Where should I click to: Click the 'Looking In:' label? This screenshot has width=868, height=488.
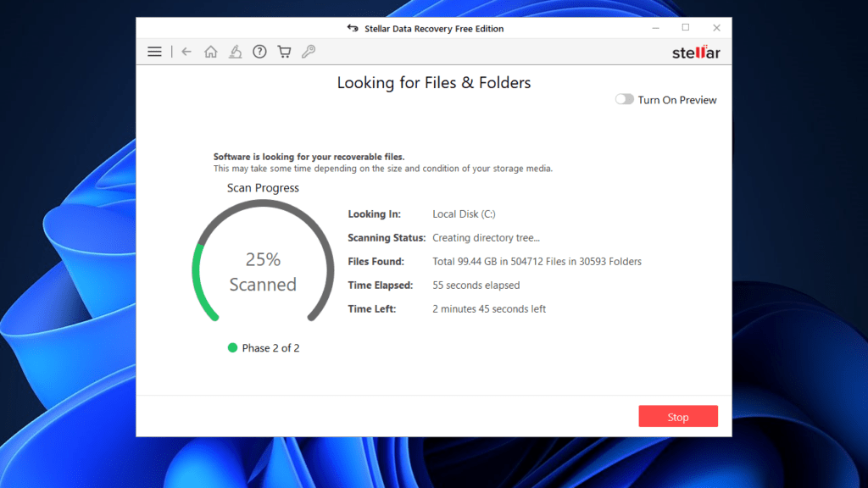(374, 214)
